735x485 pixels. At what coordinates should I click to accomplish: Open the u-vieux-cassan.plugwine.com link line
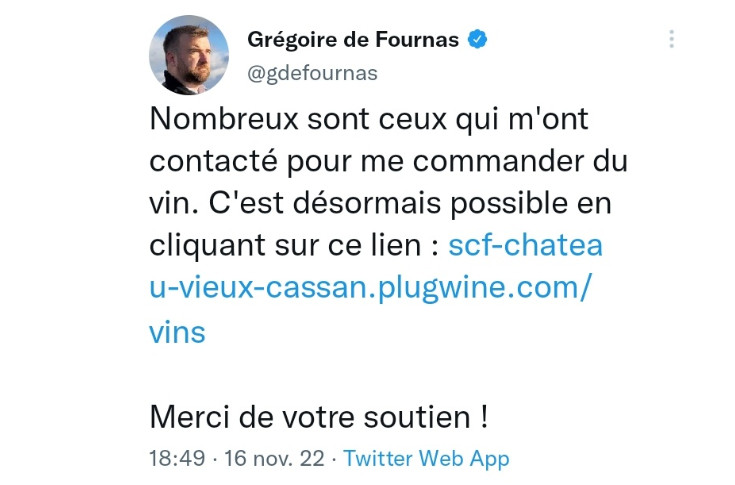coord(370,287)
